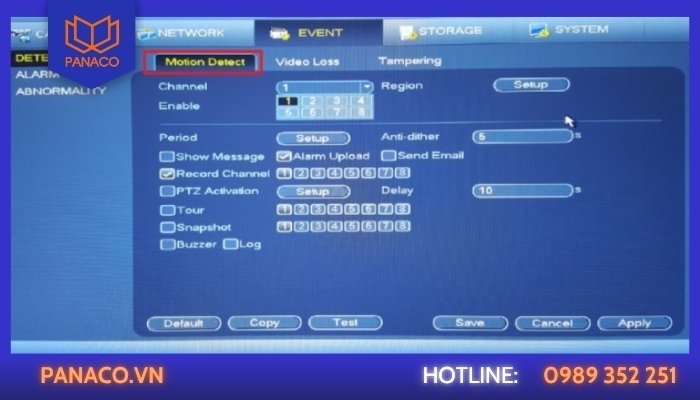Switch to the Tampering tab

pos(409,61)
